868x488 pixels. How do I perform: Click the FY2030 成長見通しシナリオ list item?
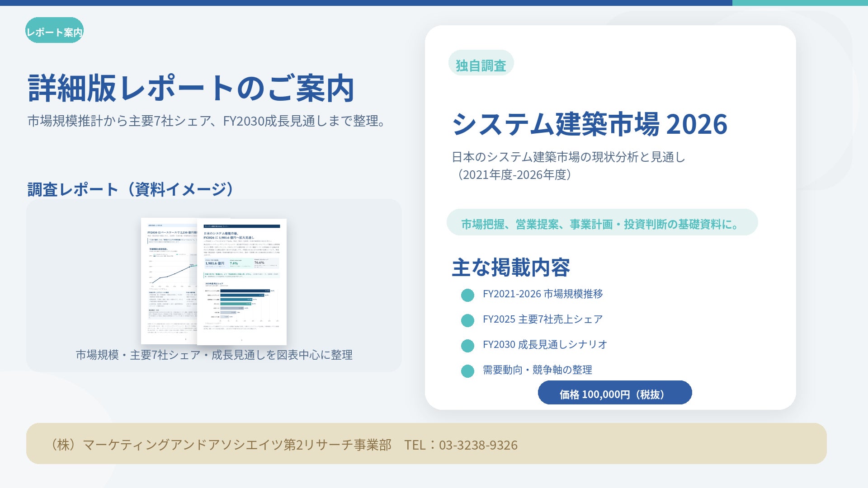tap(545, 345)
